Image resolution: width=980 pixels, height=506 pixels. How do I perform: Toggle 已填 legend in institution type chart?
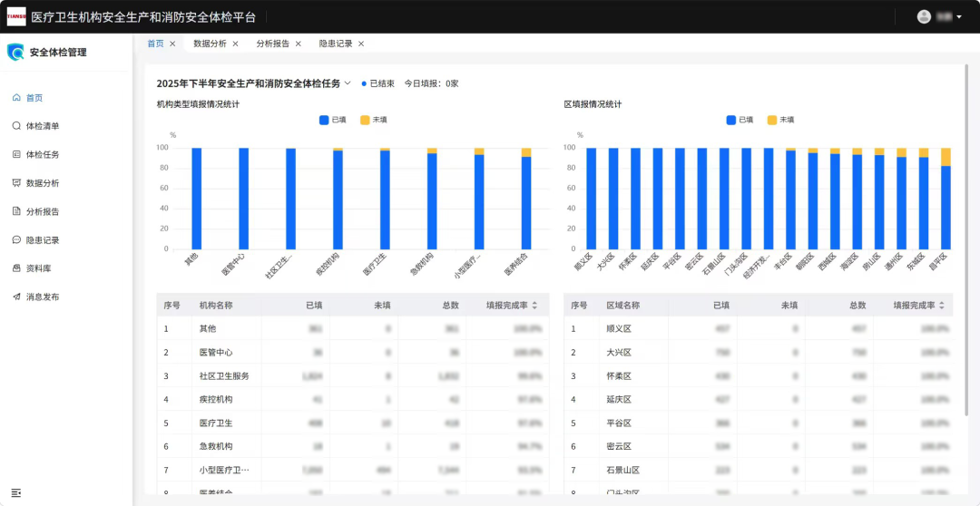point(332,120)
